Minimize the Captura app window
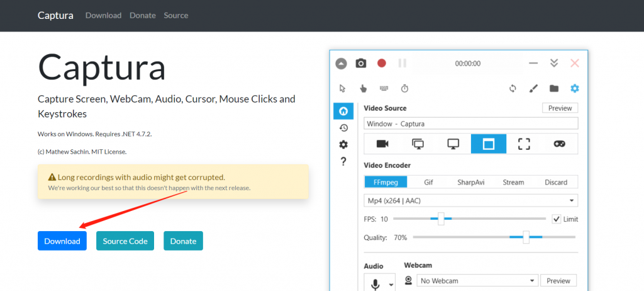This screenshot has width=644, height=291. point(533,64)
